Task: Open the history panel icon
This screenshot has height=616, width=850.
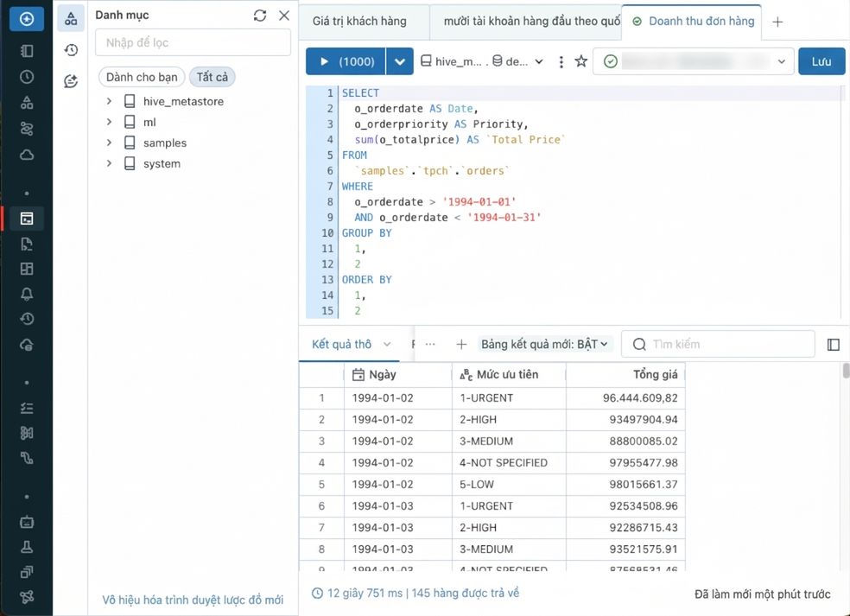Action: point(71,50)
